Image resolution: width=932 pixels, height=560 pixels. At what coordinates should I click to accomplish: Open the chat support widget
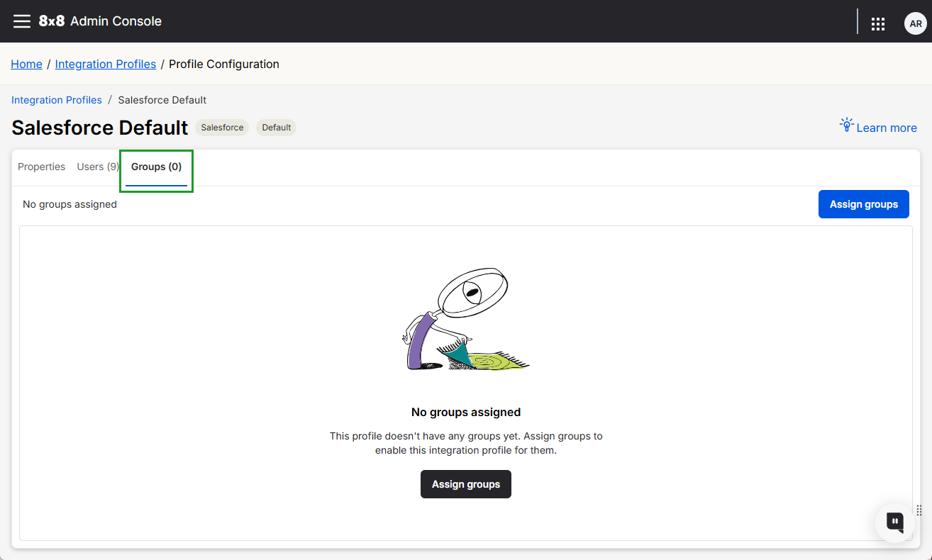[x=894, y=523]
